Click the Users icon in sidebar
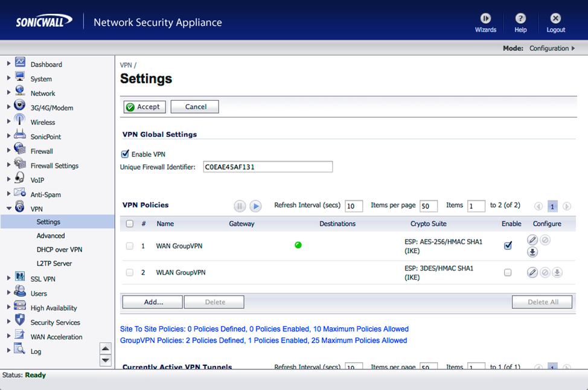Viewport: 588px width, 390px height. [20, 290]
